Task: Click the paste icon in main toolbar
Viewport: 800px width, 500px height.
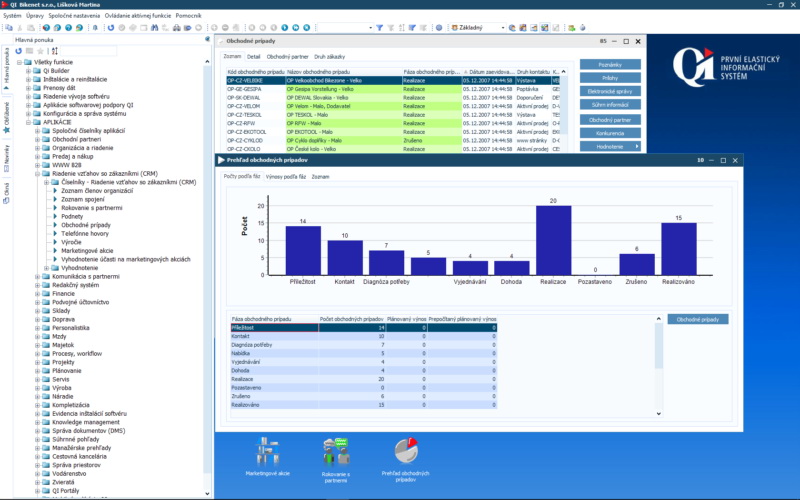Action: [31, 28]
